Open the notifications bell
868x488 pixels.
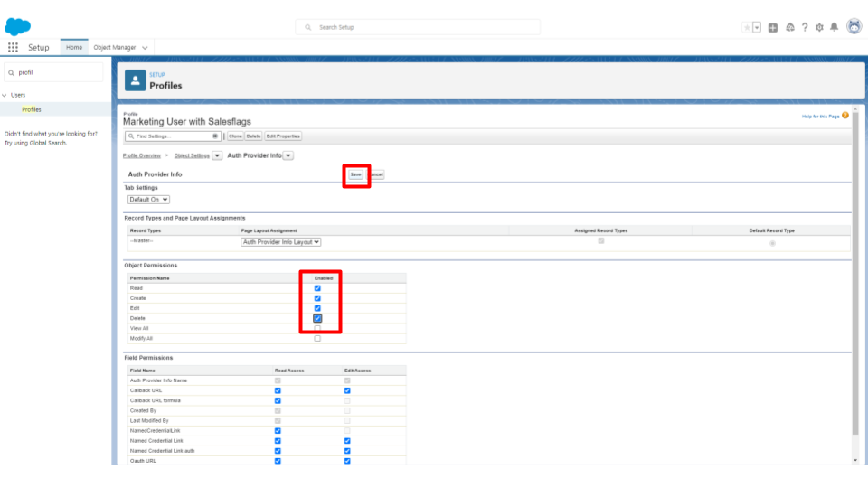(835, 27)
